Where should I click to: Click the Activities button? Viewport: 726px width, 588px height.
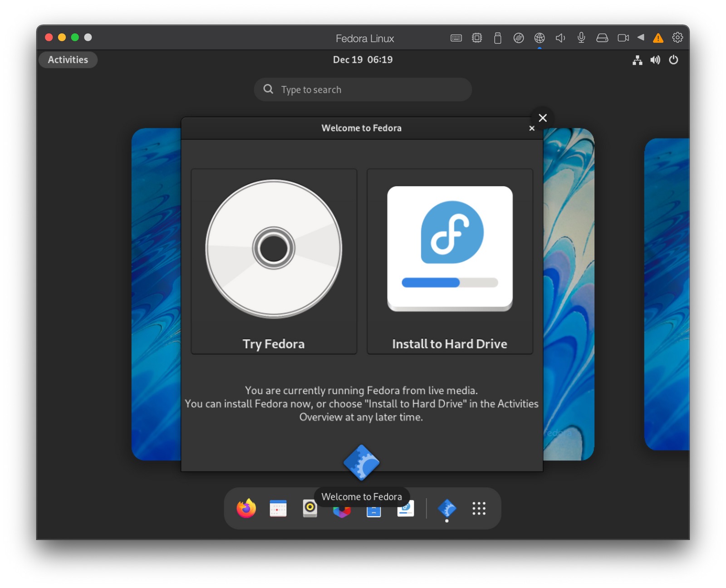68,60
